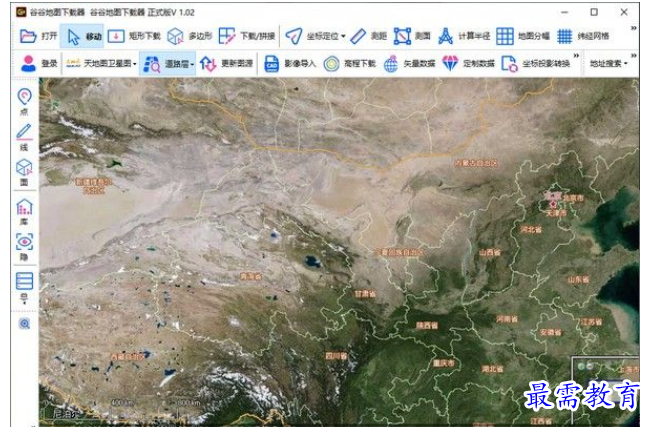Screen dimensions: 648x427
Task: Open 矢量数据 vector data globe icon
Action: point(391,64)
